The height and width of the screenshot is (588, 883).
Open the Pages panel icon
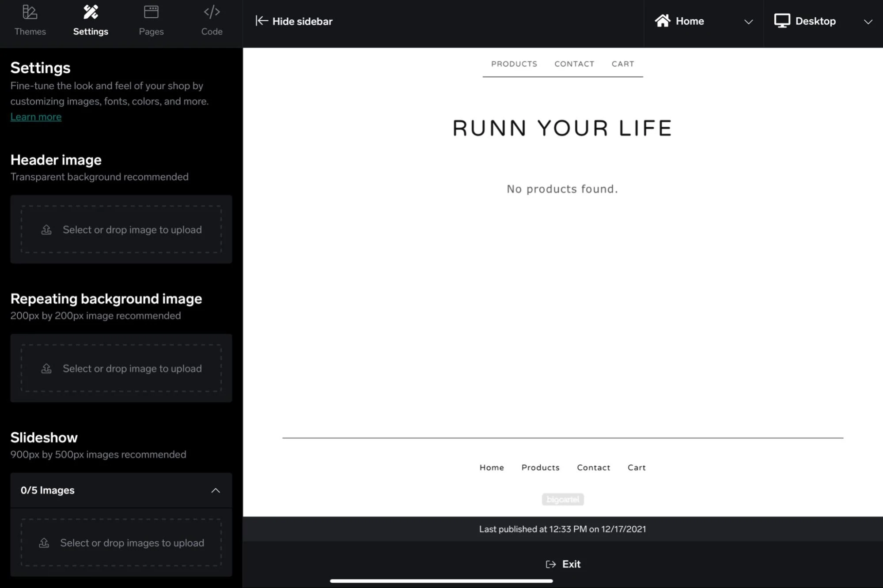click(151, 12)
